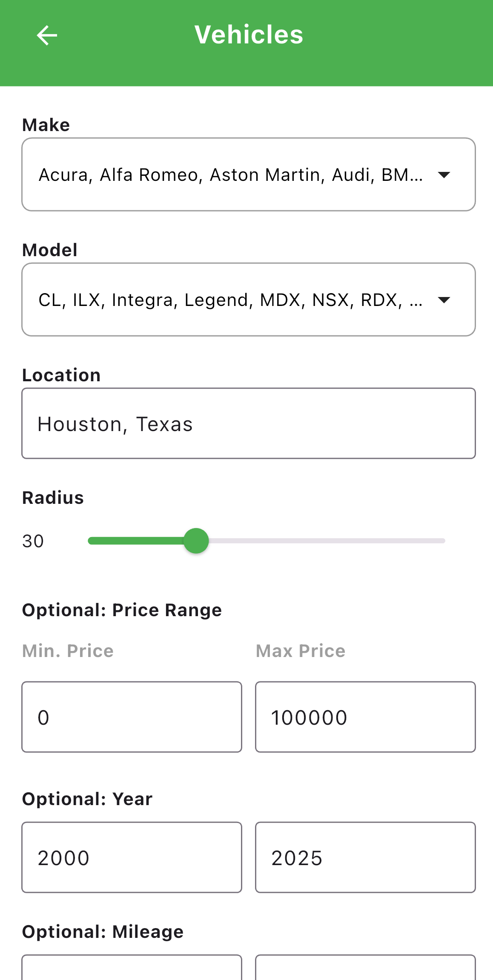The width and height of the screenshot is (493, 980).
Task: Tap the radius value 30
Action: click(33, 541)
